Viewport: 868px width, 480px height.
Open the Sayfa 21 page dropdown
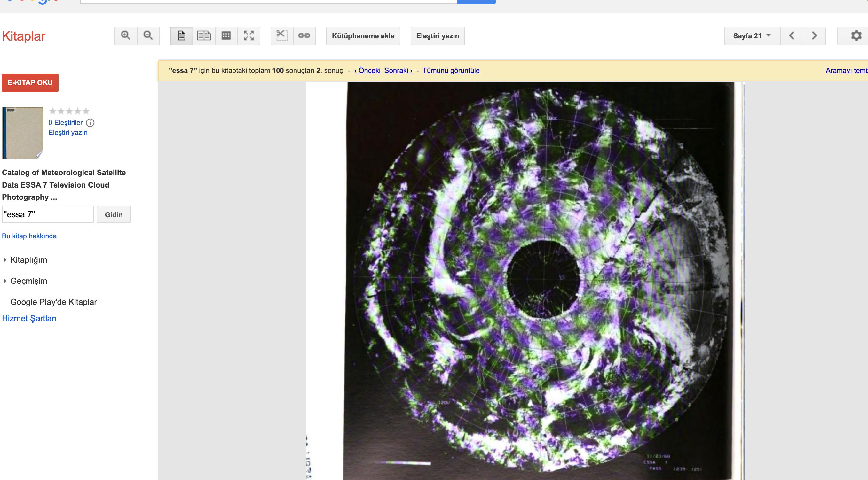752,36
